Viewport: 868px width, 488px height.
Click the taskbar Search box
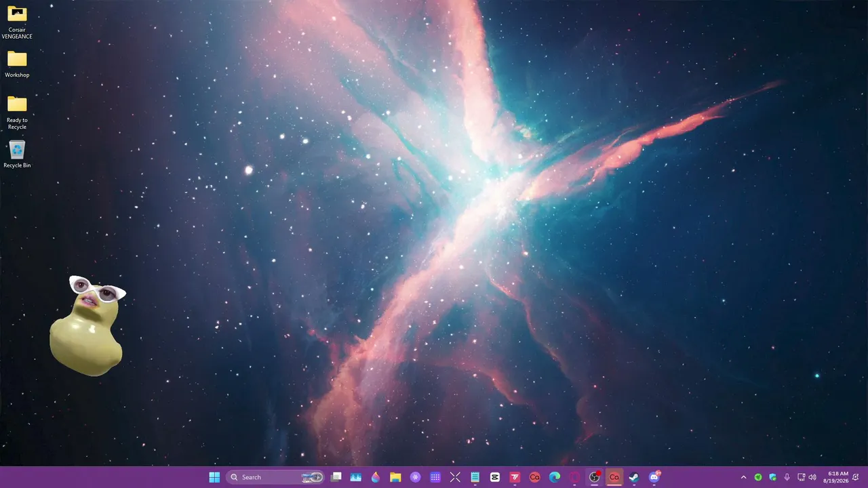(x=275, y=477)
